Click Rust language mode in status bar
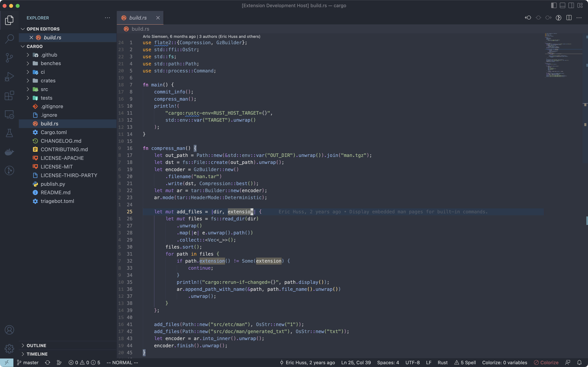The image size is (588, 367). pyautogui.click(x=442, y=362)
